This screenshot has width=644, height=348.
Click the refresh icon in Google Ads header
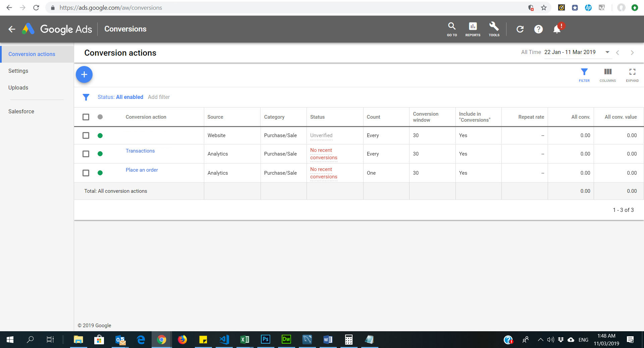(520, 29)
